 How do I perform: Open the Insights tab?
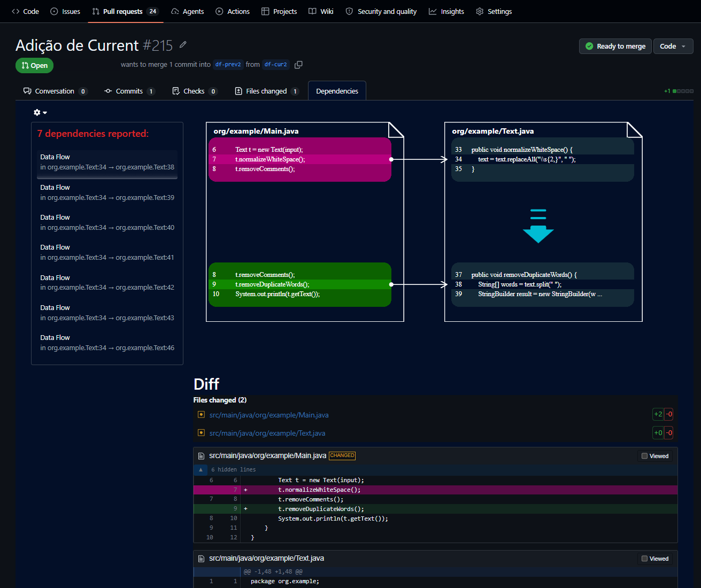[x=446, y=11]
